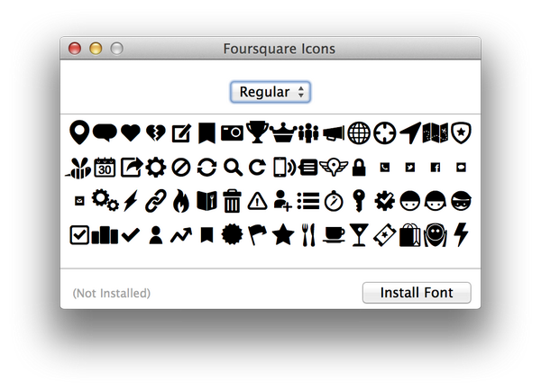Select the winged pin glyph
The image size is (541, 392).
[x=334, y=168]
